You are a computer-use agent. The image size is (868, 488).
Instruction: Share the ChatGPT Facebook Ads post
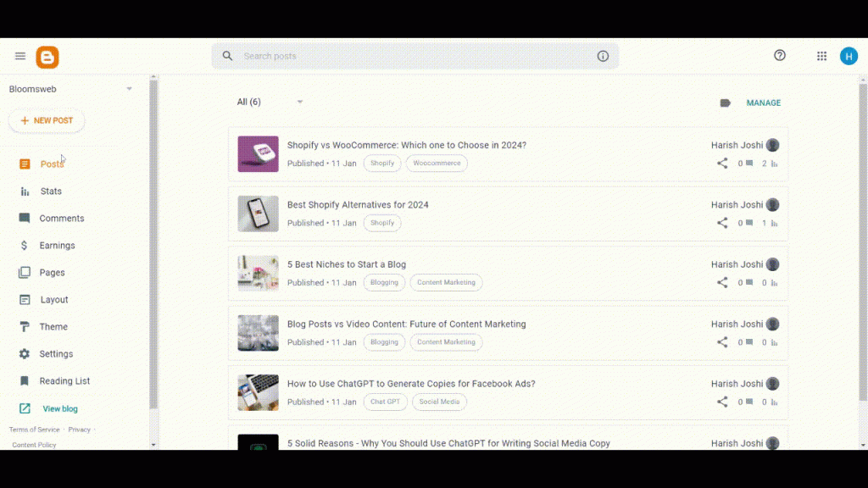pos(722,402)
